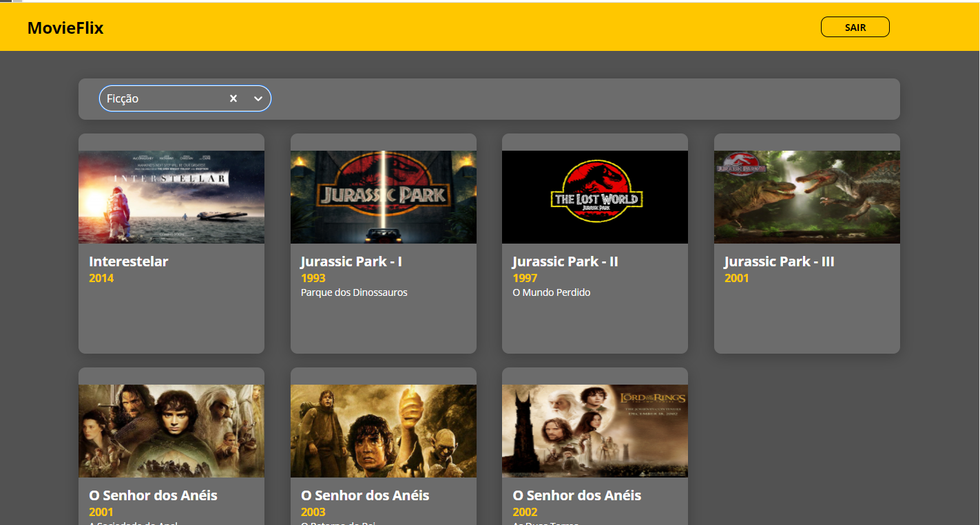Open the Jurassic Park gate poster

point(384,197)
